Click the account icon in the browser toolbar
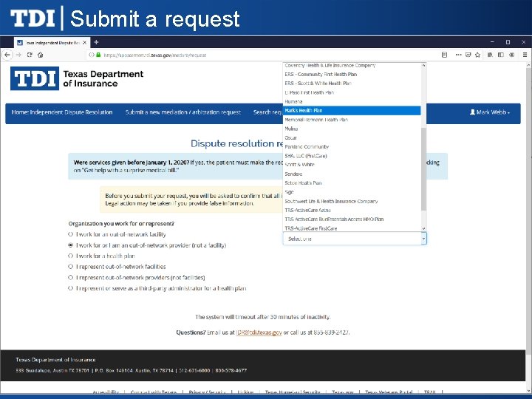The width and height of the screenshot is (532, 399). point(511,55)
